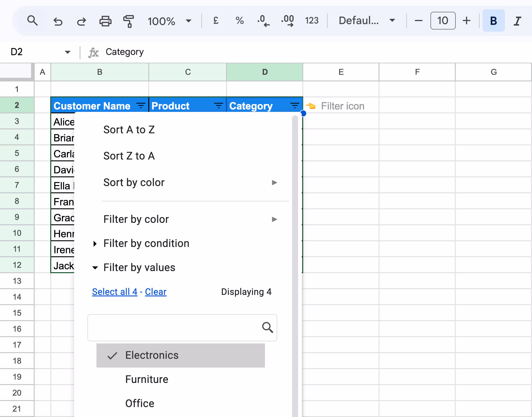Uncheck the Electronics filter value
The image size is (532, 417).
click(x=152, y=355)
